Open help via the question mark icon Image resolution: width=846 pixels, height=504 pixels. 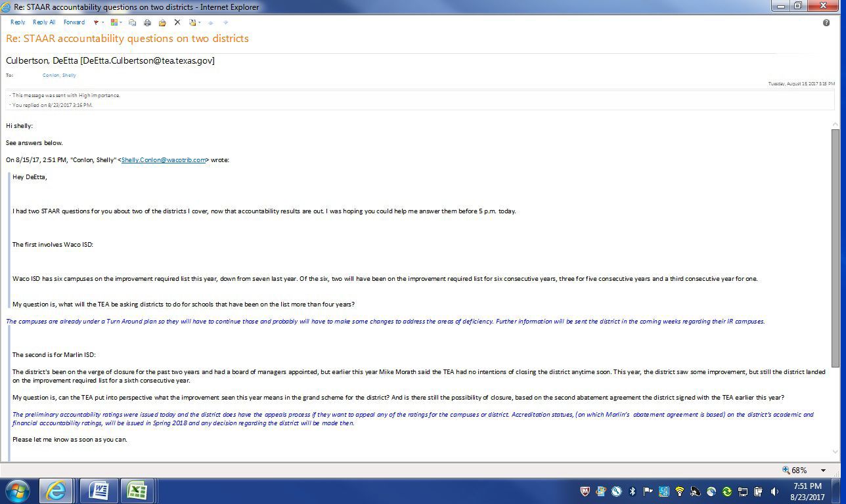tap(826, 22)
